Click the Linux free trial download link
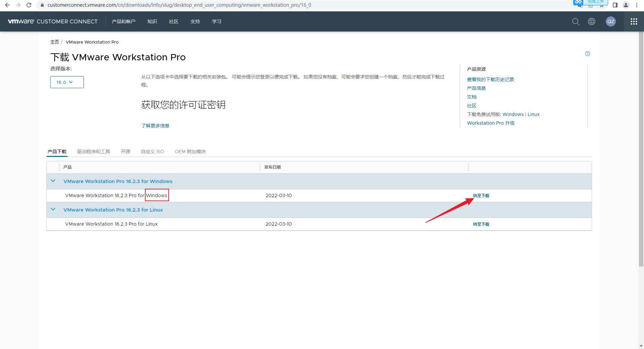644x349 pixels. click(533, 114)
